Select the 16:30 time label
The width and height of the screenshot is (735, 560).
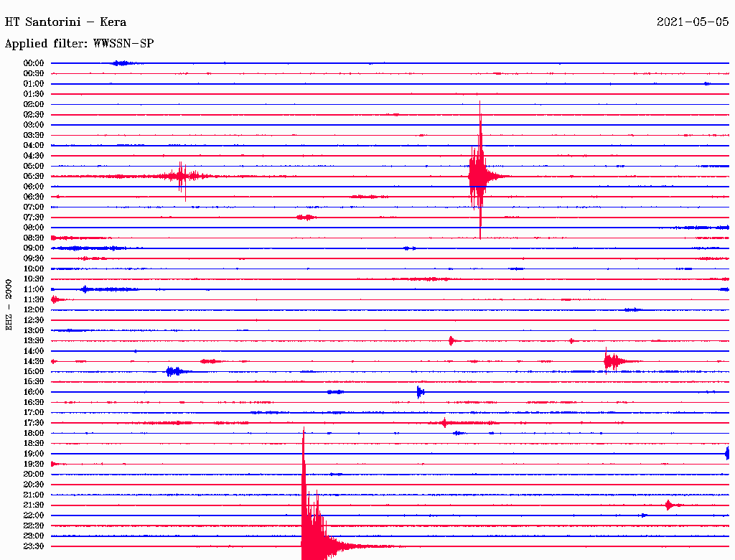(x=34, y=403)
